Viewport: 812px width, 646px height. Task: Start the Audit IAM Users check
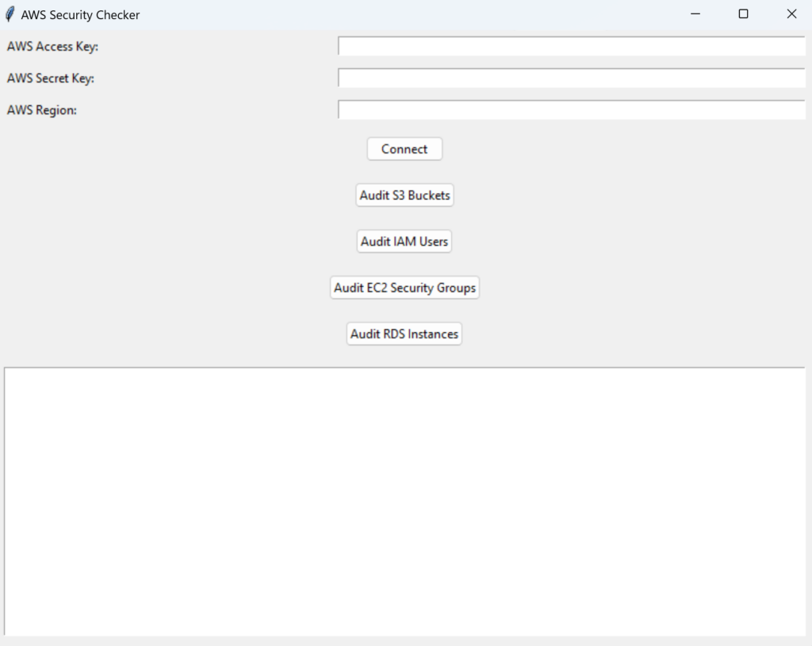point(404,241)
